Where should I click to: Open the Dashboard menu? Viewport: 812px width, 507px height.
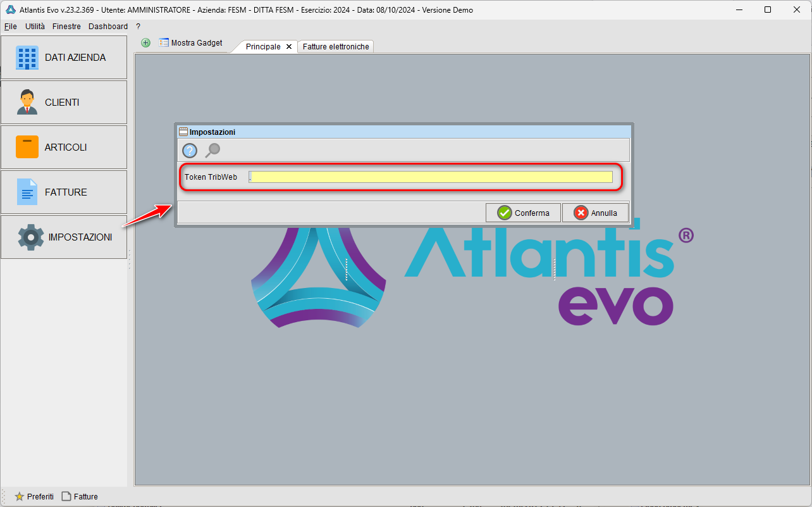pos(108,26)
